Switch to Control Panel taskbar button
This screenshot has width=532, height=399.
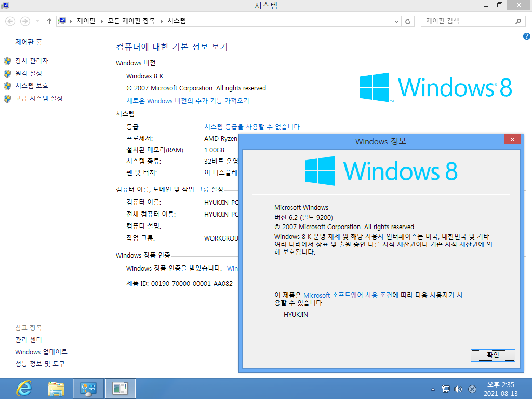(x=88, y=389)
